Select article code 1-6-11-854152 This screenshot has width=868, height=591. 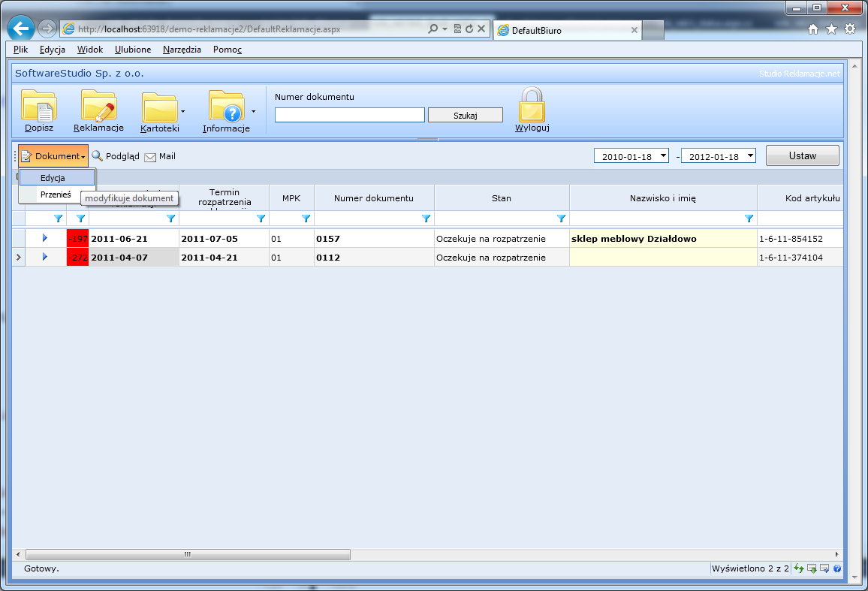tap(800, 239)
